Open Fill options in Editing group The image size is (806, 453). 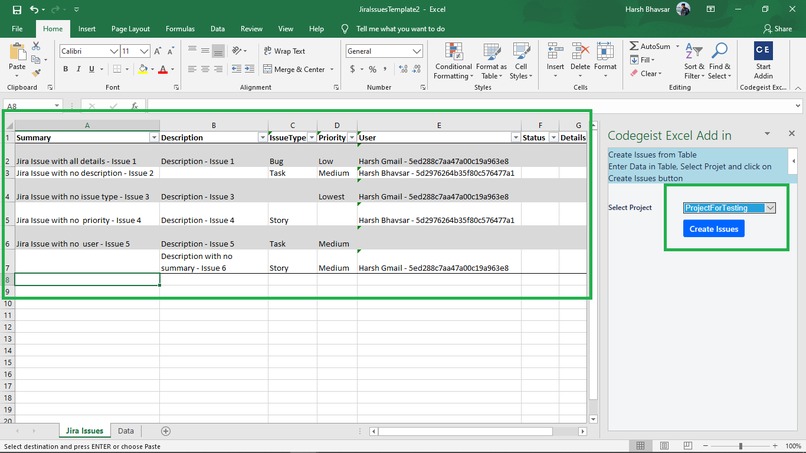[x=643, y=60]
